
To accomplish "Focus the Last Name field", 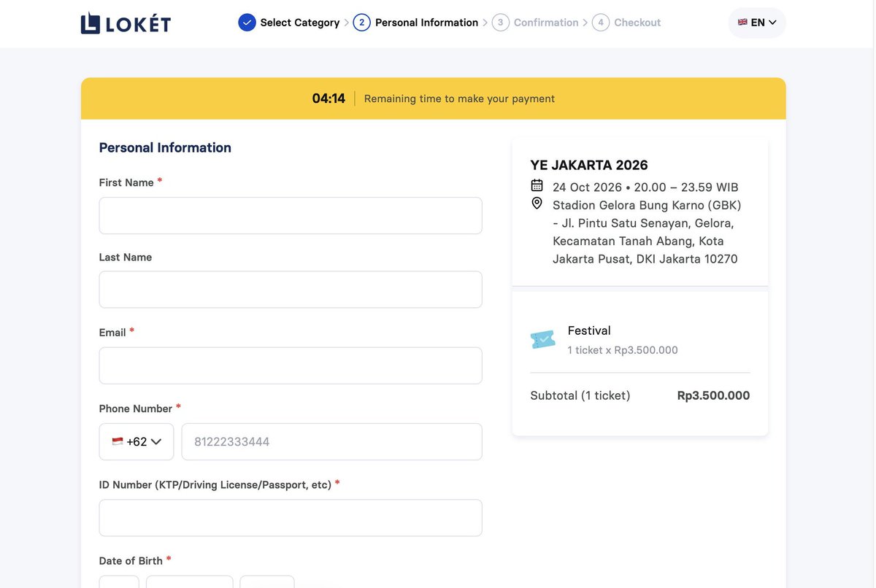I will tap(291, 290).
